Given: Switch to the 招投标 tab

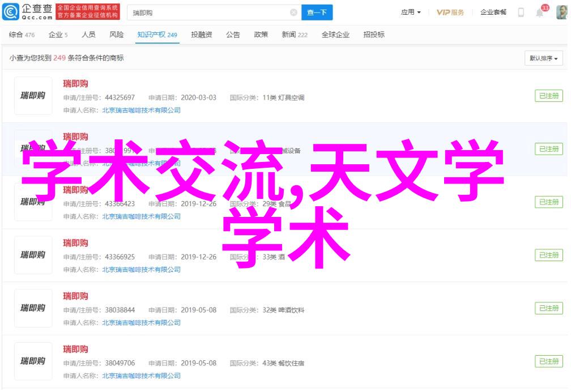Looking at the screenshot, I should pyautogui.click(x=374, y=35).
